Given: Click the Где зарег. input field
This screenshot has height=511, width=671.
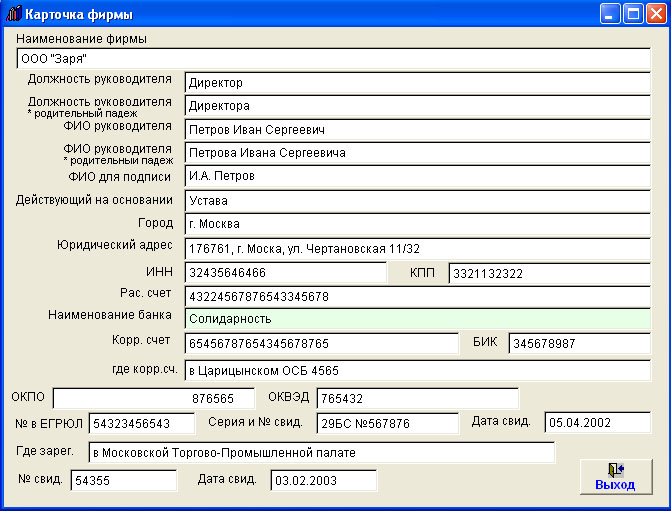Looking at the screenshot, I should [322, 453].
